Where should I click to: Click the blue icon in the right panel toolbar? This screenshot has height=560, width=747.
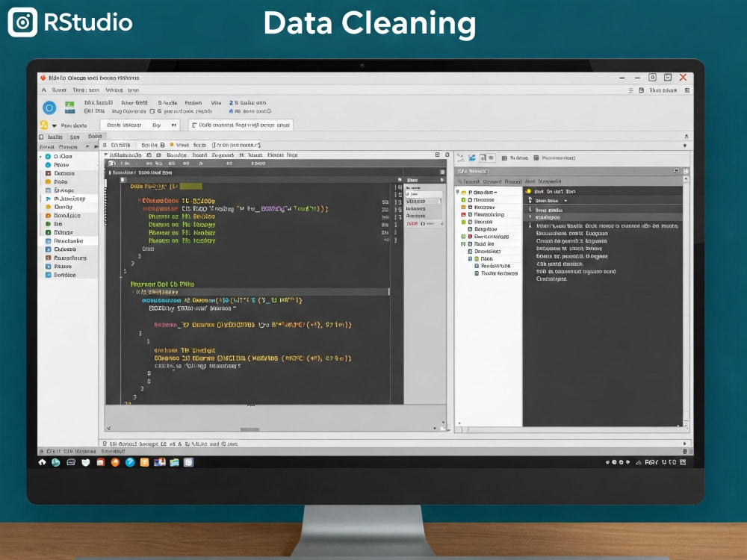pos(471,158)
